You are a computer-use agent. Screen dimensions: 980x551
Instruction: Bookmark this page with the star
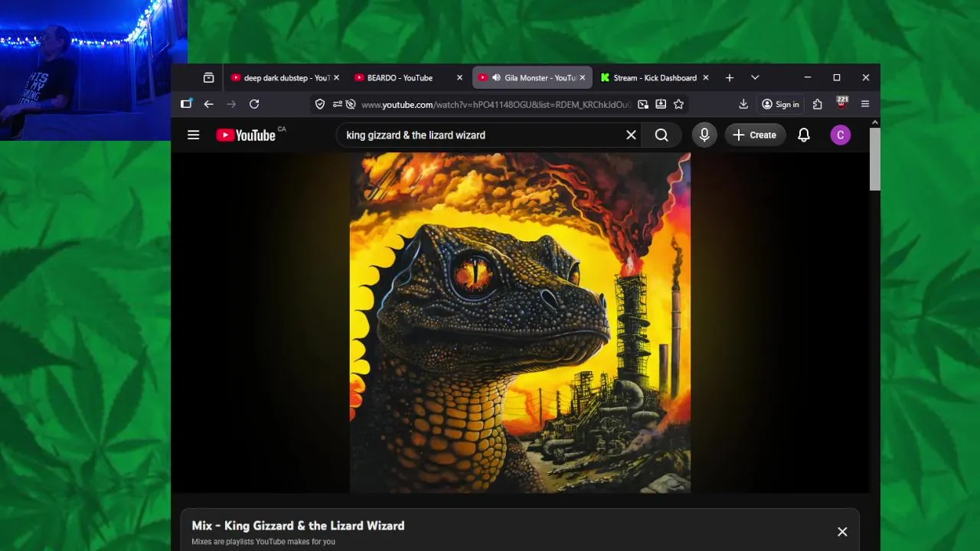678,104
